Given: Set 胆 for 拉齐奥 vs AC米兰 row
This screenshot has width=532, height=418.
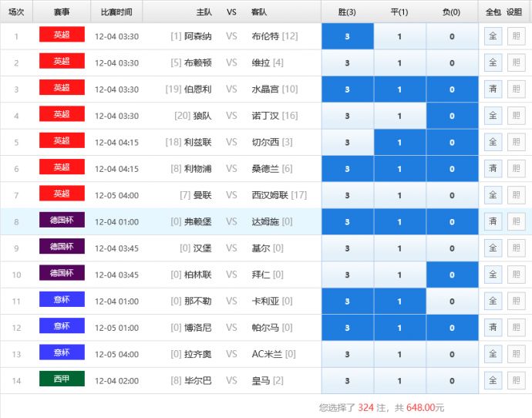Looking at the screenshot, I should 516,354.
